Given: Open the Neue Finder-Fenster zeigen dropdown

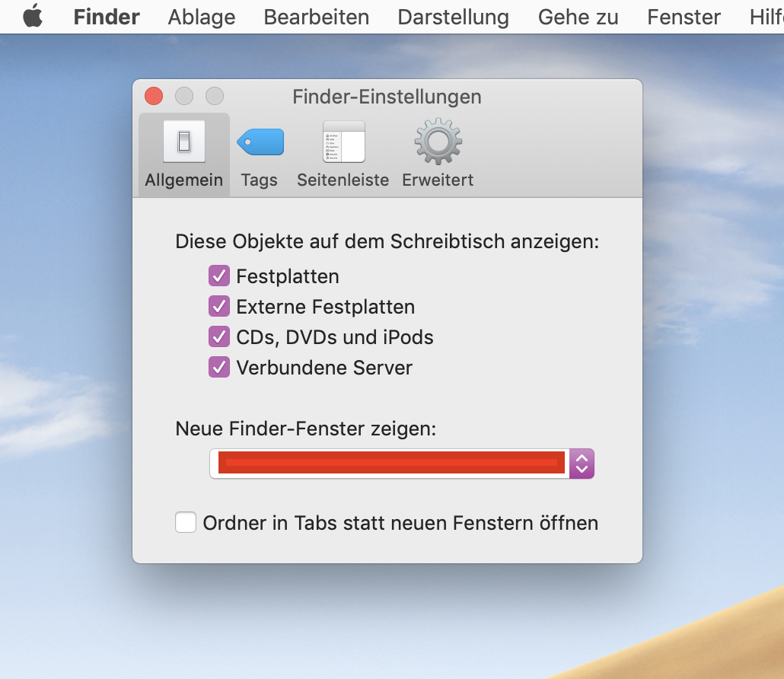Looking at the screenshot, I should [x=391, y=464].
